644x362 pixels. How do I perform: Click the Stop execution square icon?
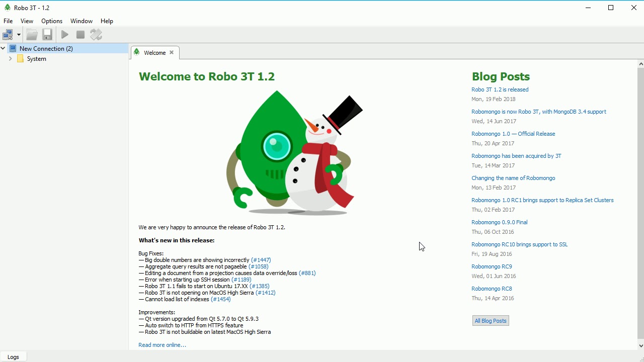point(80,35)
